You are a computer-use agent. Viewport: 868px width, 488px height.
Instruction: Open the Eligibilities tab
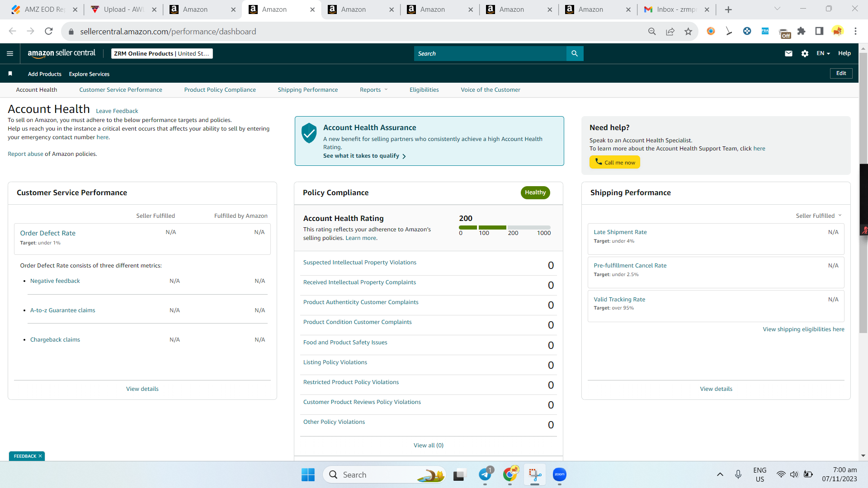424,89
